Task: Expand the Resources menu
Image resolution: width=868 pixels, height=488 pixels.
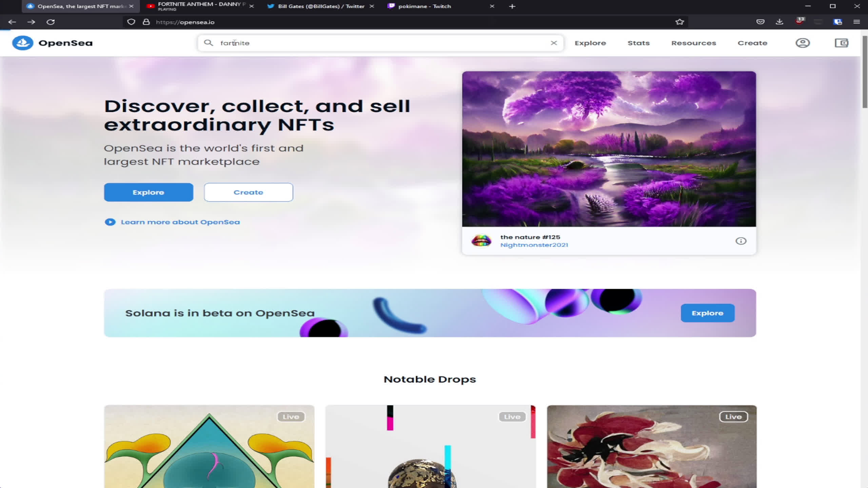Action: point(694,43)
